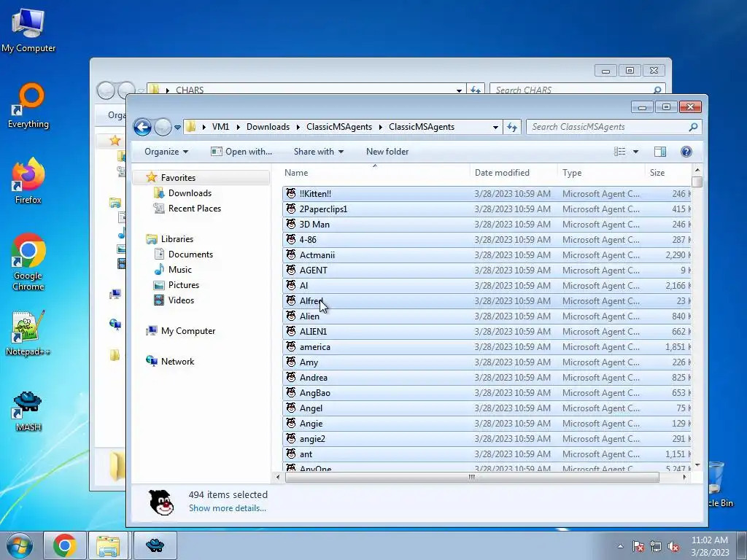Click the AI file icon

click(291, 285)
